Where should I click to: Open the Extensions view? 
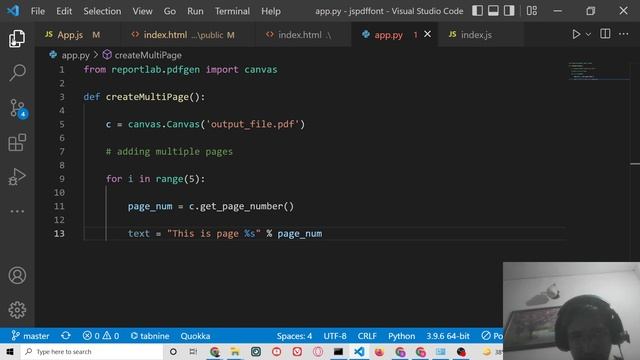[17, 142]
